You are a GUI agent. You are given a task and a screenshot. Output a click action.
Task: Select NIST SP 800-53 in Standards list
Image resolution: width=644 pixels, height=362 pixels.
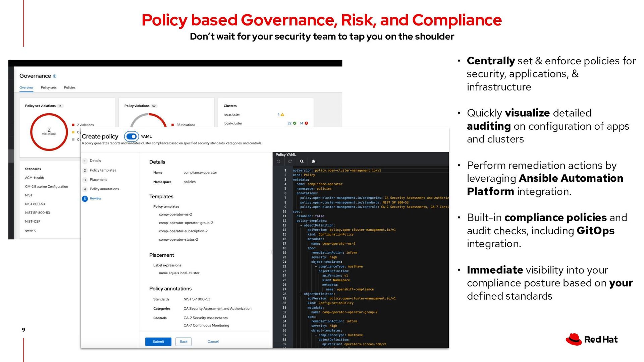click(37, 213)
